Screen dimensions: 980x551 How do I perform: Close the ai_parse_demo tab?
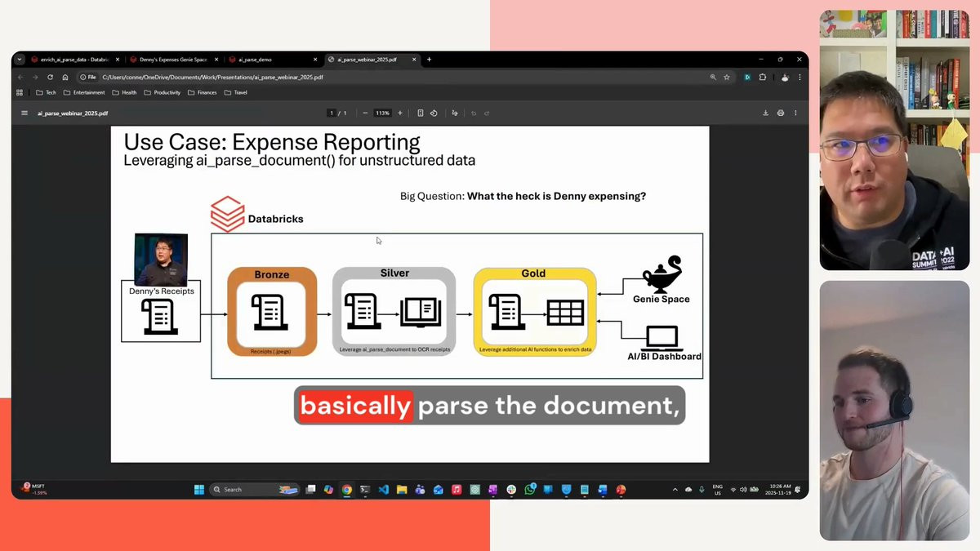tap(315, 60)
